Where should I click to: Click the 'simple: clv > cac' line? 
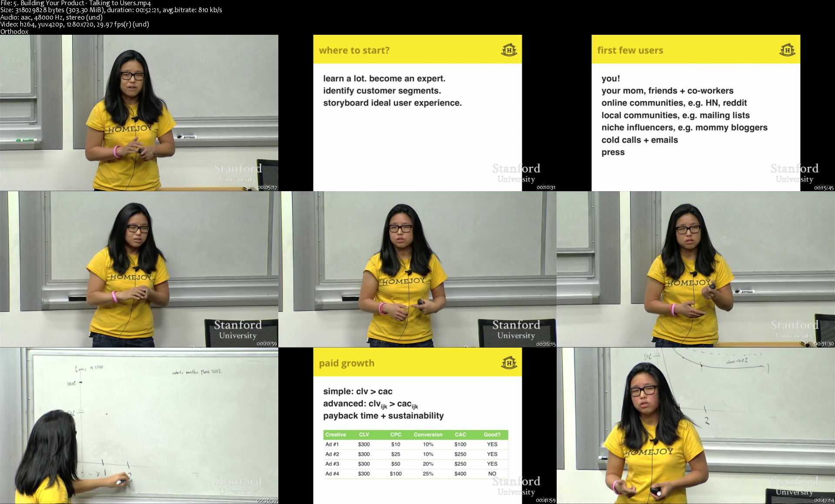pyautogui.click(x=357, y=391)
